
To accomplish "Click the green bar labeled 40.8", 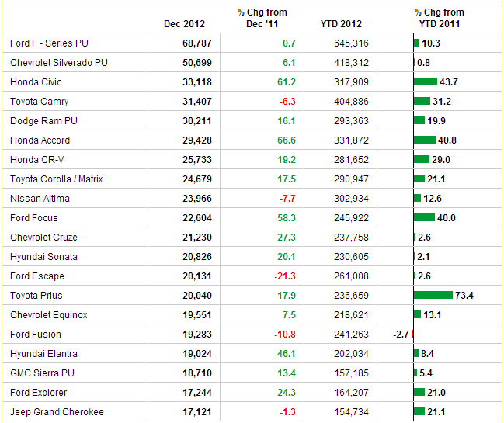I will pyautogui.click(x=425, y=140).
